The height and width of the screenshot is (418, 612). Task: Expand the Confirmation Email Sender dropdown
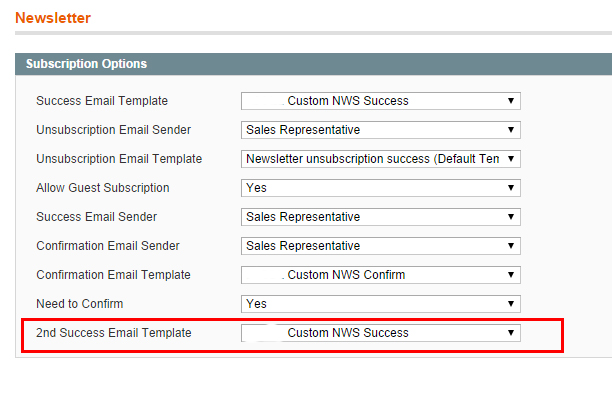click(x=380, y=246)
